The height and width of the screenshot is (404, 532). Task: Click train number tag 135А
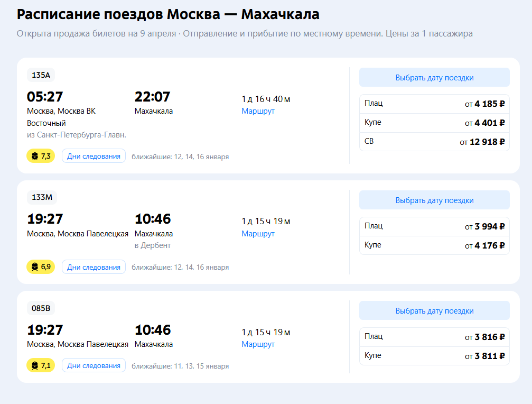[x=41, y=75]
